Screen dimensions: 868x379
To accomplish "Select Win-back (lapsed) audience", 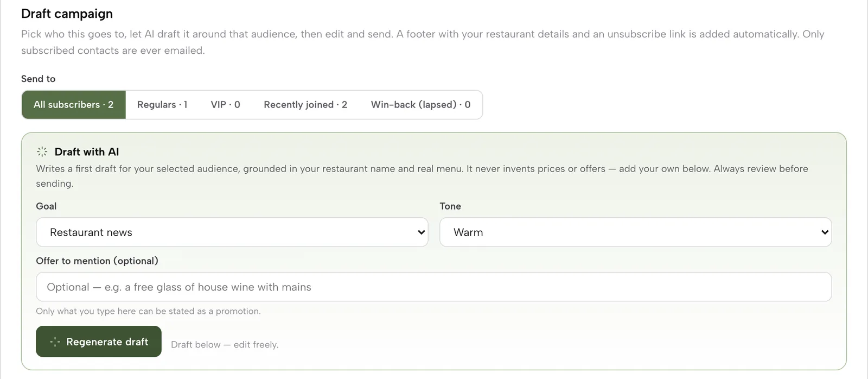I will [x=420, y=105].
